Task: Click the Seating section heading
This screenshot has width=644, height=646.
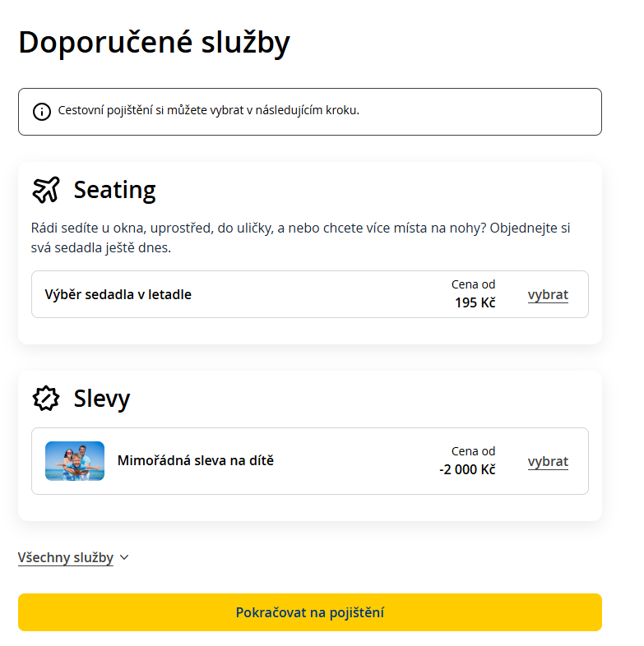Action: pos(114,190)
